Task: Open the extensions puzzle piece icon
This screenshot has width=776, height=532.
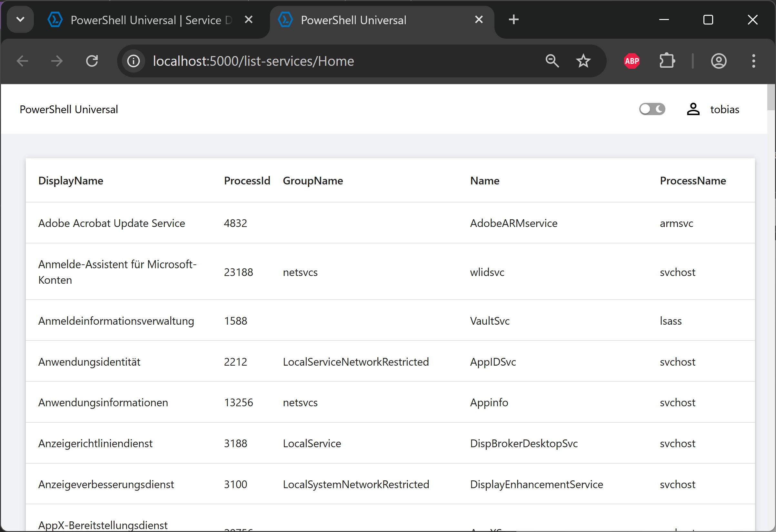Action: 667,61
